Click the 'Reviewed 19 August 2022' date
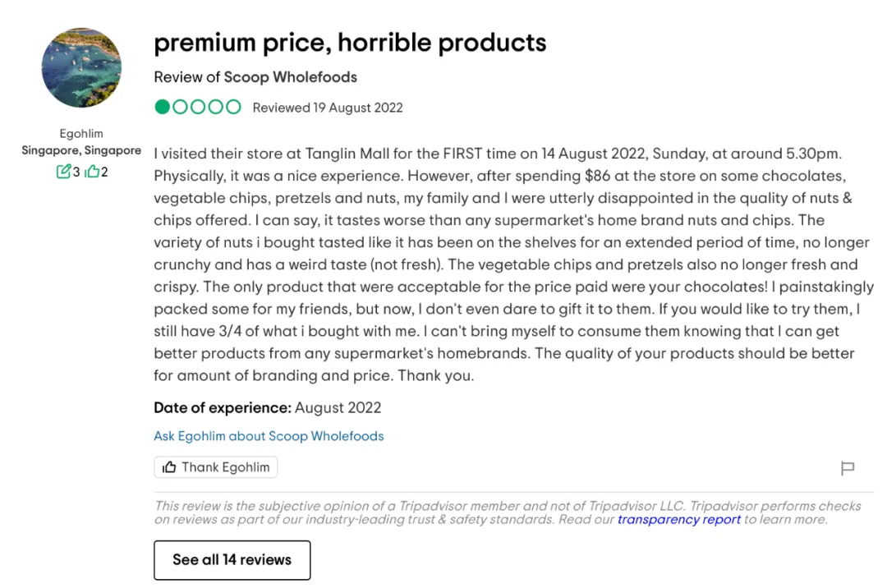The width and height of the screenshot is (887, 588). (x=328, y=108)
